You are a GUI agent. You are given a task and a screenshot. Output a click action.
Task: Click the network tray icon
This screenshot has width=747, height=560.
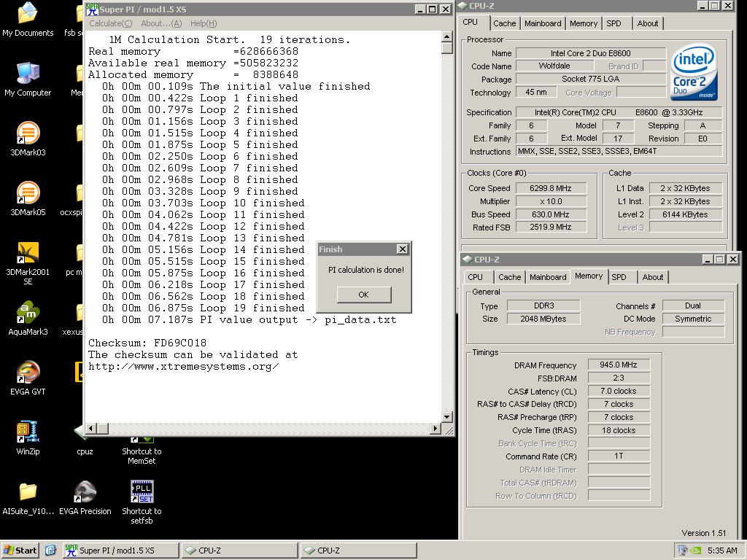tap(683, 551)
